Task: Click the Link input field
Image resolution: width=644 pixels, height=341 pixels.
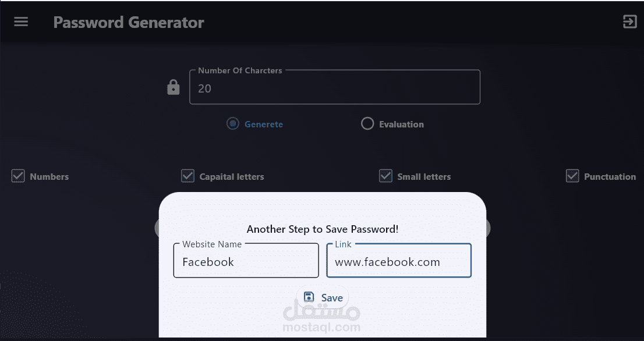Action: tap(399, 262)
